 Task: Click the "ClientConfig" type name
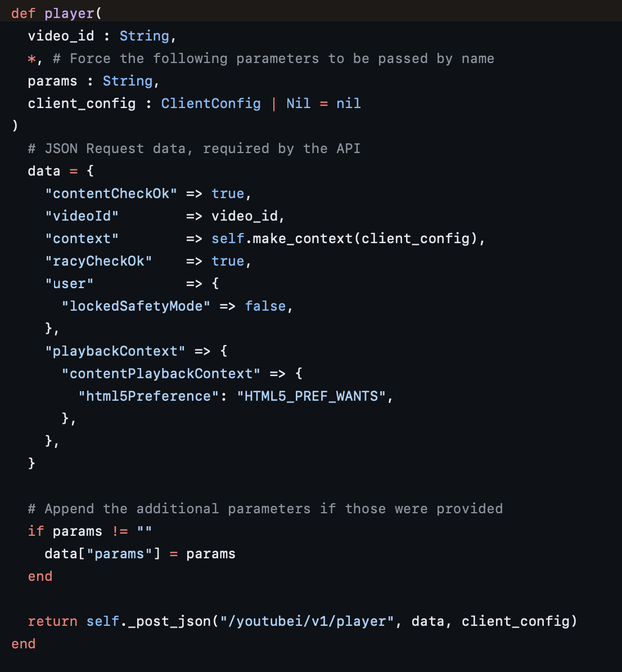pyautogui.click(x=211, y=104)
